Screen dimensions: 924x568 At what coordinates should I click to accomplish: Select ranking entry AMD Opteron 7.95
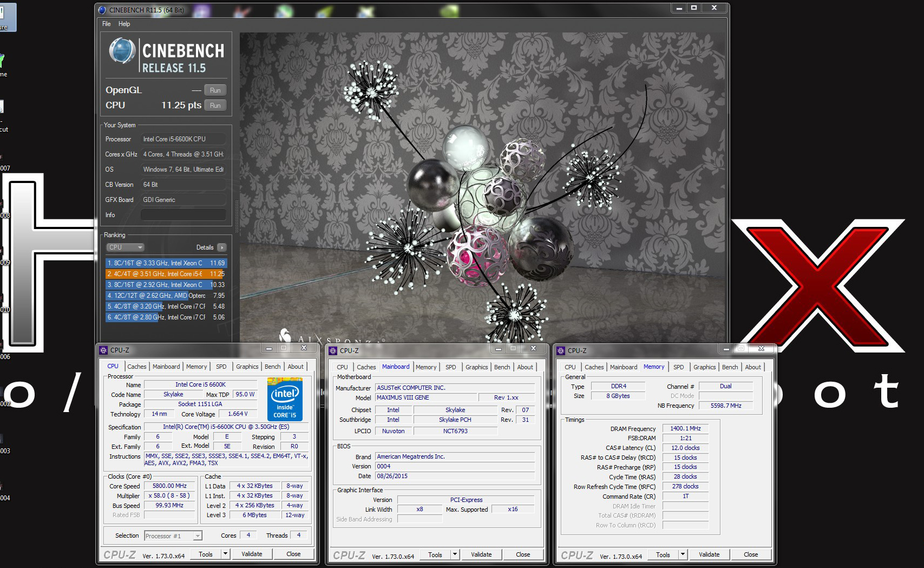(166, 296)
